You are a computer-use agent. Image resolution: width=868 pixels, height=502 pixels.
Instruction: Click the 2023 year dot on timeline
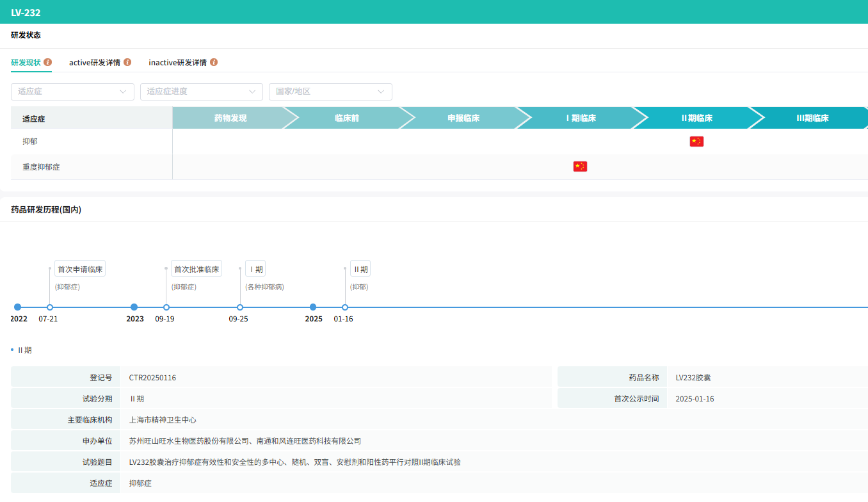[134, 307]
